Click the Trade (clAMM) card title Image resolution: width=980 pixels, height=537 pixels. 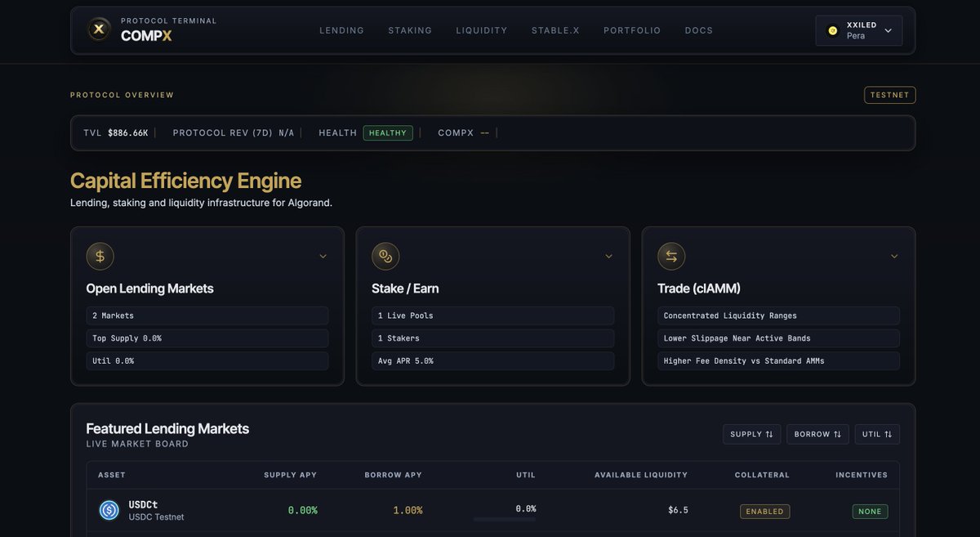point(697,289)
